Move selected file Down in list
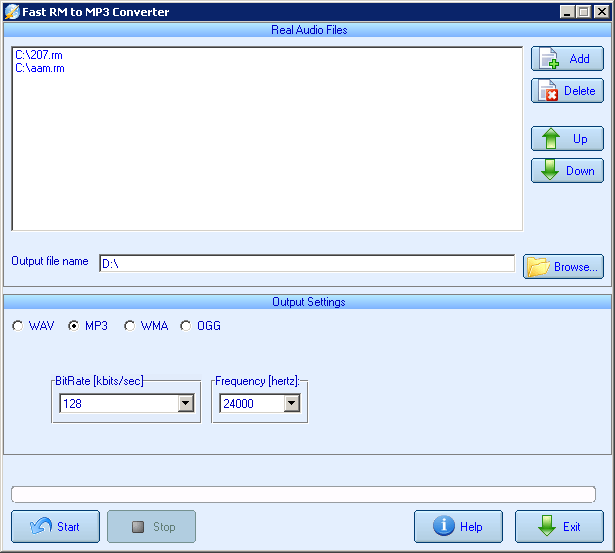Viewport: 615px width, 553px height. 567,171
